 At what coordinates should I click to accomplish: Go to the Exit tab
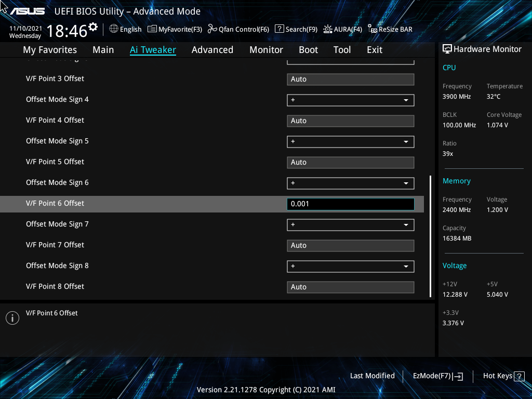tap(375, 50)
